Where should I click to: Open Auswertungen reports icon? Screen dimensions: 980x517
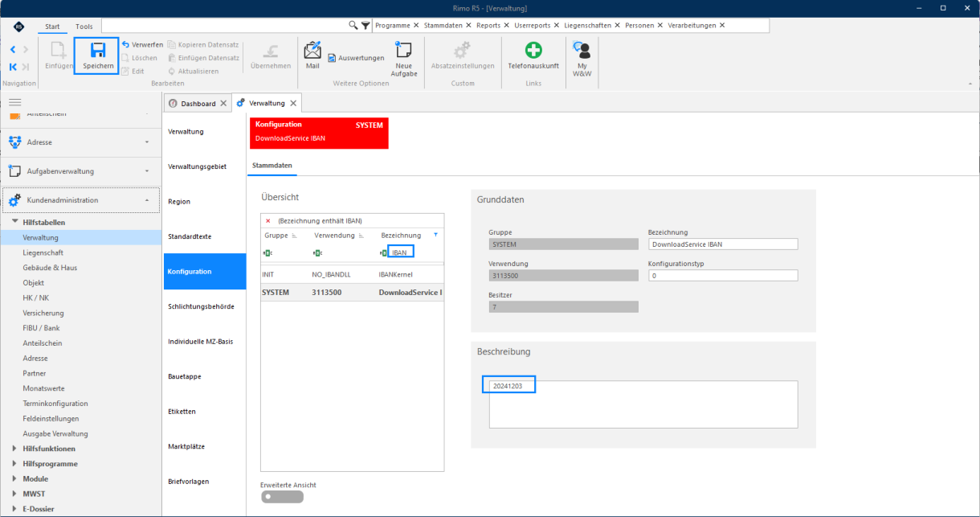pyautogui.click(x=356, y=58)
